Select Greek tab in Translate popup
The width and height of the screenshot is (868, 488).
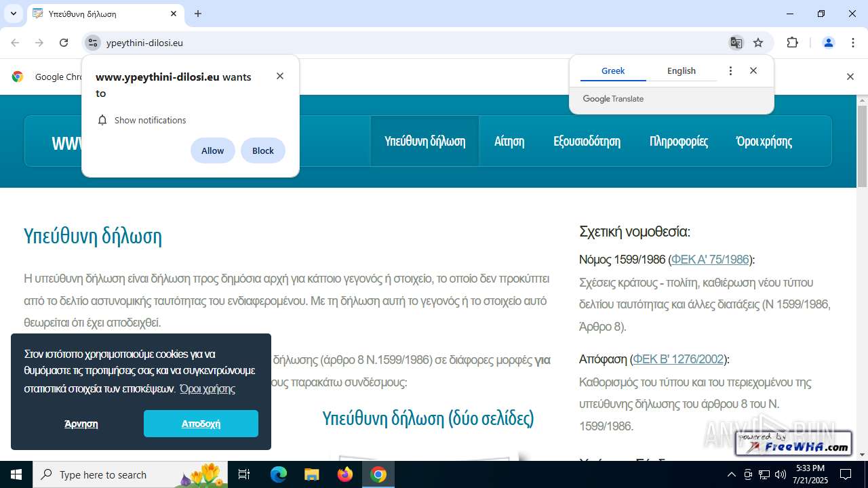click(x=613, y=70)
